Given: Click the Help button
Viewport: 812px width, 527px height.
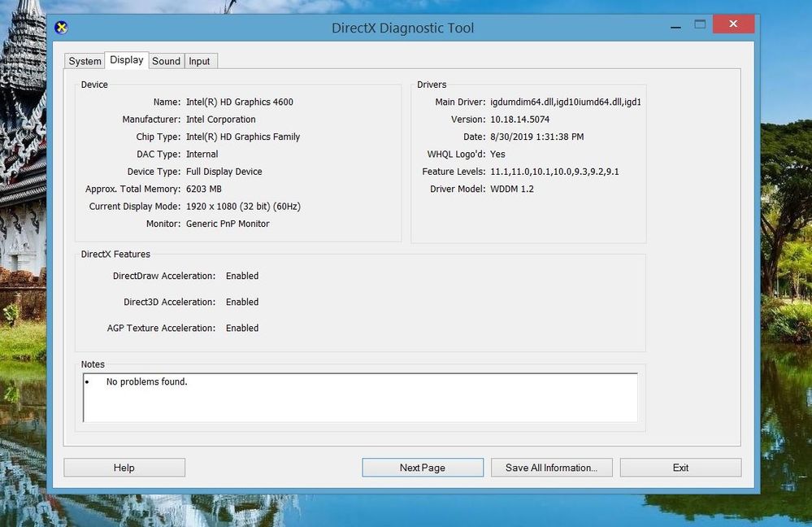Looking at the screenshot, I should 124,468.
